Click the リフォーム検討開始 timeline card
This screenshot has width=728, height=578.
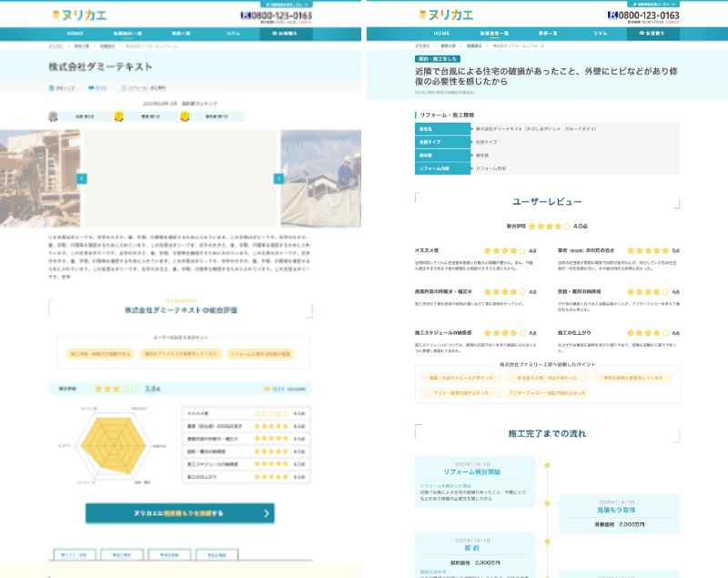pyautogui.click(x=471, y=481)
